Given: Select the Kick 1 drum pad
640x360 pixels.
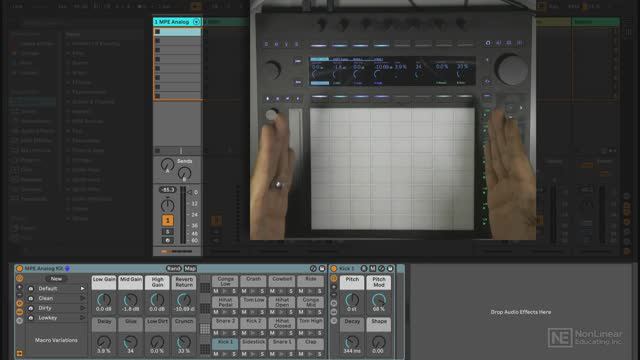Looking at the screenshot, I should [225, 343].
